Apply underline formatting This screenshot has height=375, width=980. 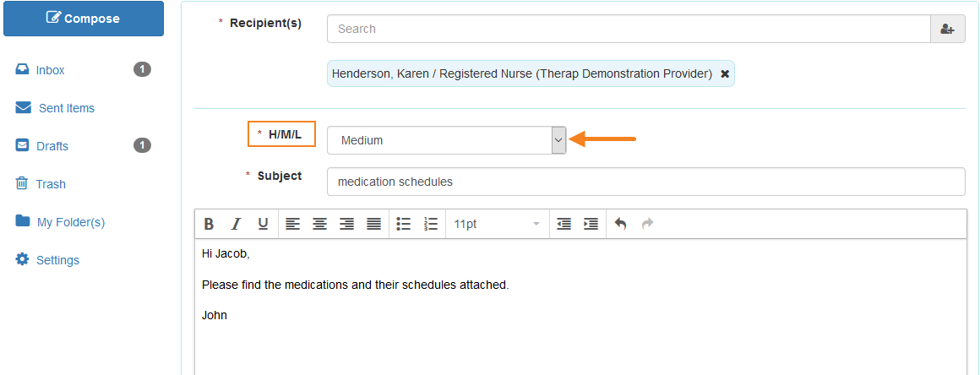263,224
